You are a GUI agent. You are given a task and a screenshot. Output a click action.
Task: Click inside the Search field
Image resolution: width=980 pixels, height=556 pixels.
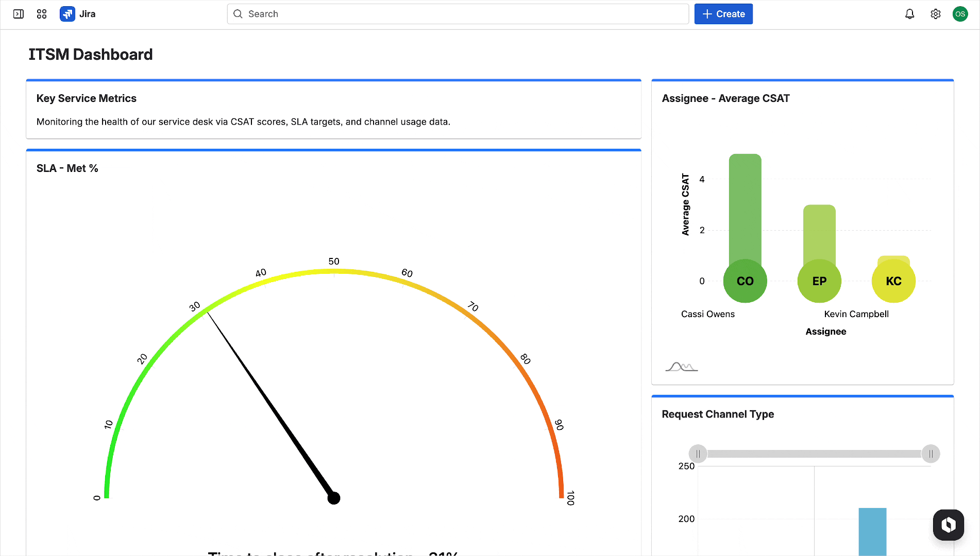[x=458, y=14]
